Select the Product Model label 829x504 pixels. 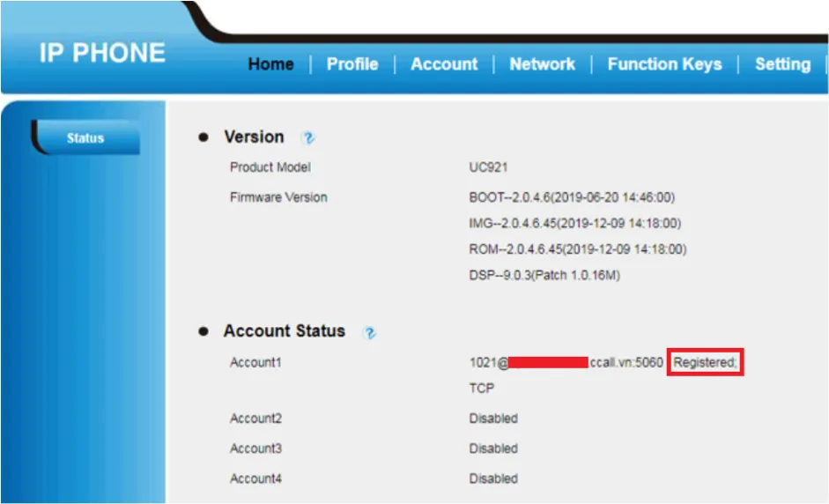[x=270, y=167]
